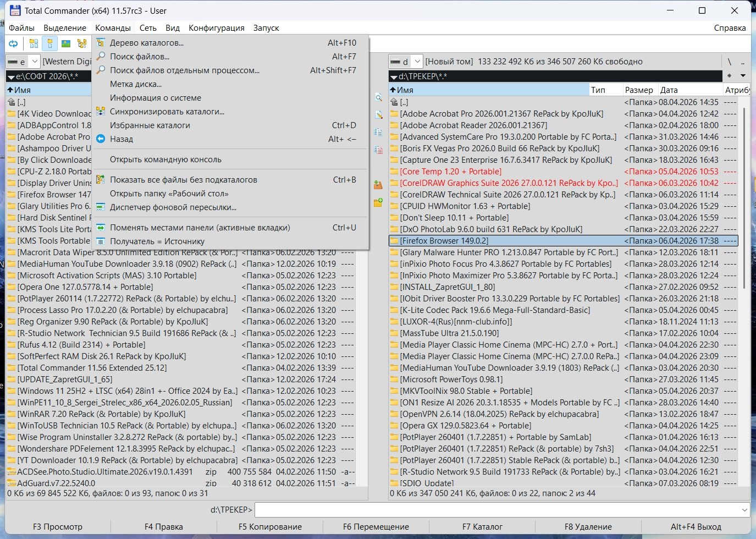Image resolution: width=756 pixels, height=539 pixels.
Task: Click the magnifier view-file icon between panels
Action: (x=378, y=97)
